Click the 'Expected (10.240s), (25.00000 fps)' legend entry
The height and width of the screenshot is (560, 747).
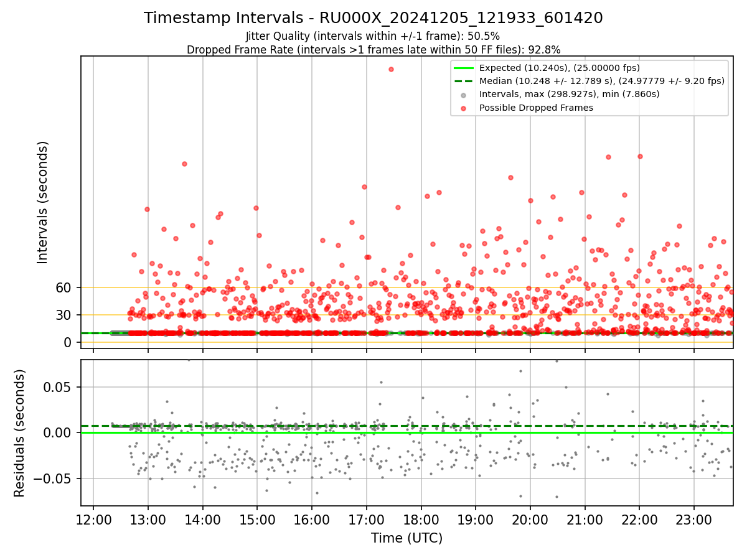tap(560, 68)
